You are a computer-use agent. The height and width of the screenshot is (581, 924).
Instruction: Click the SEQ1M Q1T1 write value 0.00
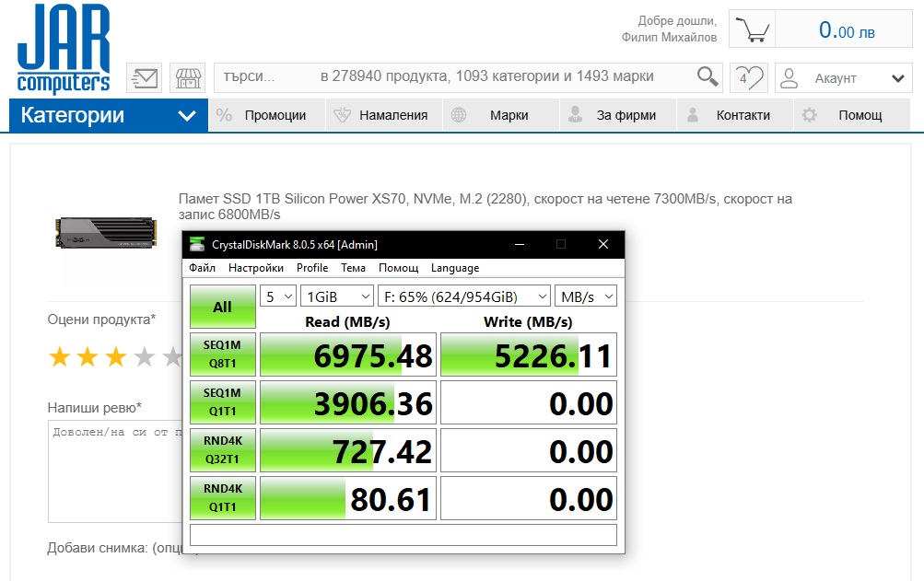(529, 402)
